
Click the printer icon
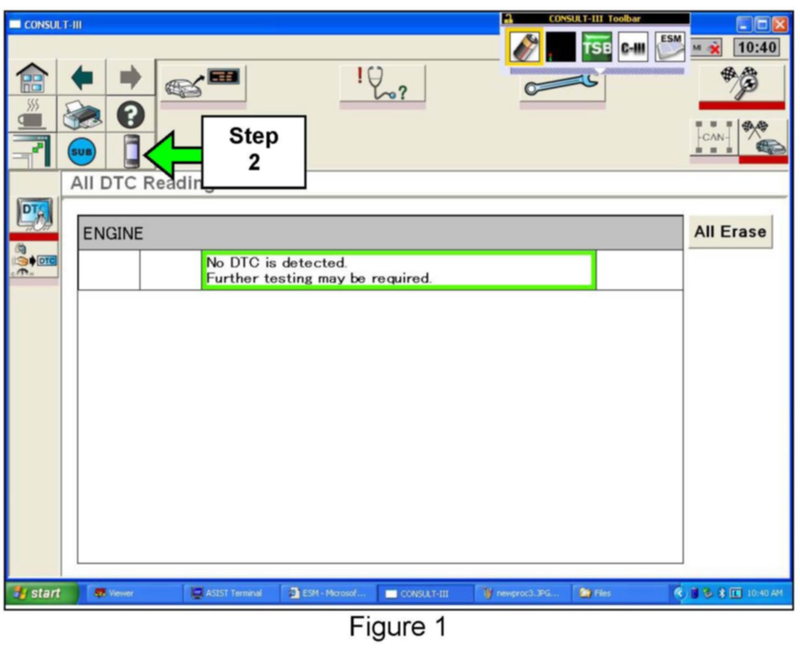pyautogui.click(x=82, y=115)
